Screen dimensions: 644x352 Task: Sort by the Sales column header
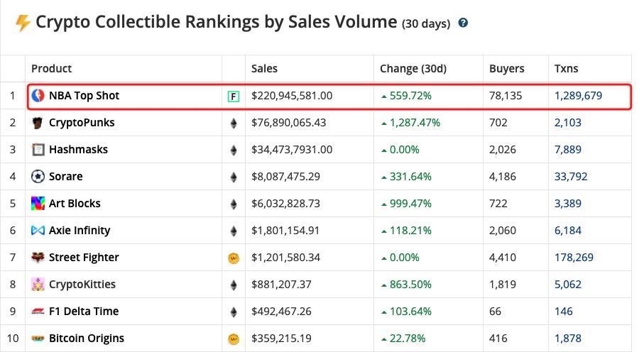pos(264,69)
